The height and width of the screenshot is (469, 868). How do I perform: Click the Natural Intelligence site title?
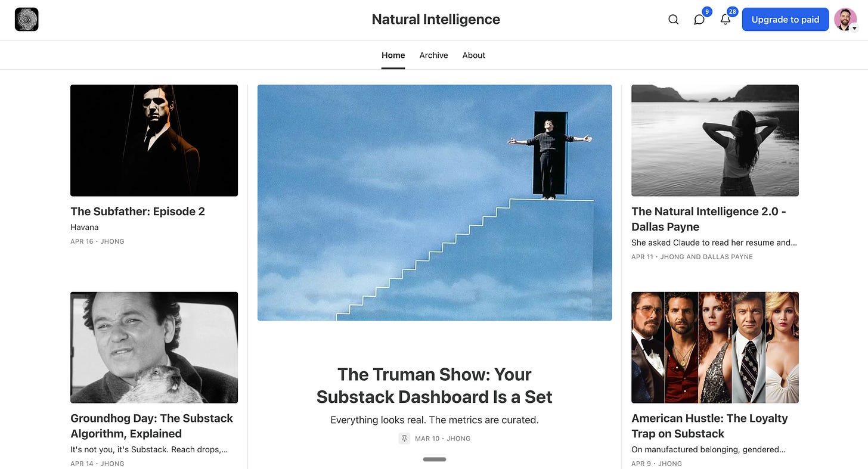[x=436, y=20]
